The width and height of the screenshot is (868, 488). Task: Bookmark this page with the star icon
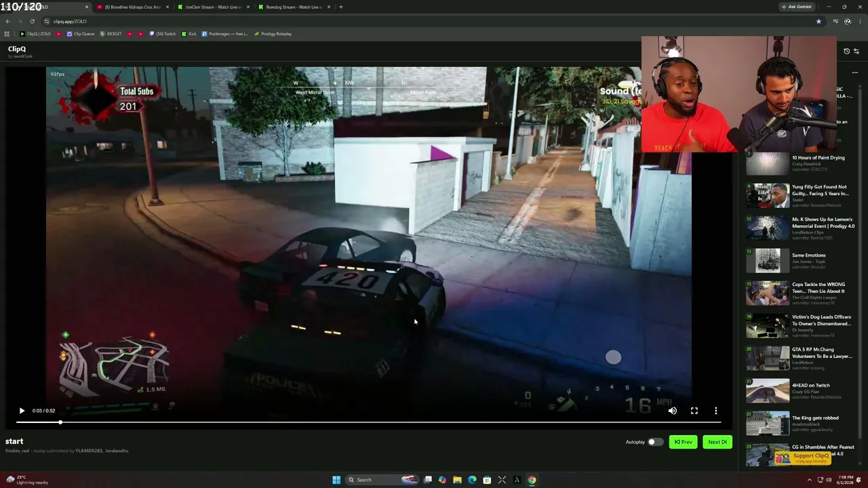click(x=818, y=21)
